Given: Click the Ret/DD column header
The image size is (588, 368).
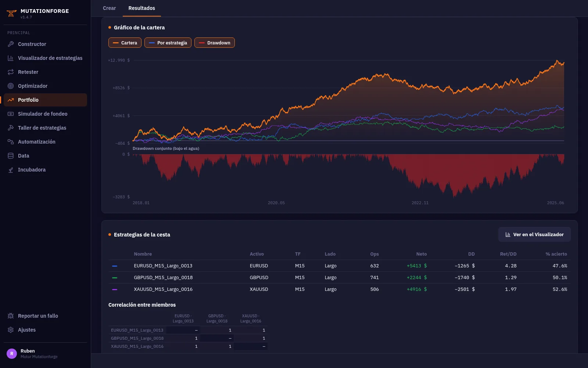Looking at the screenshot, I should 508,254.
